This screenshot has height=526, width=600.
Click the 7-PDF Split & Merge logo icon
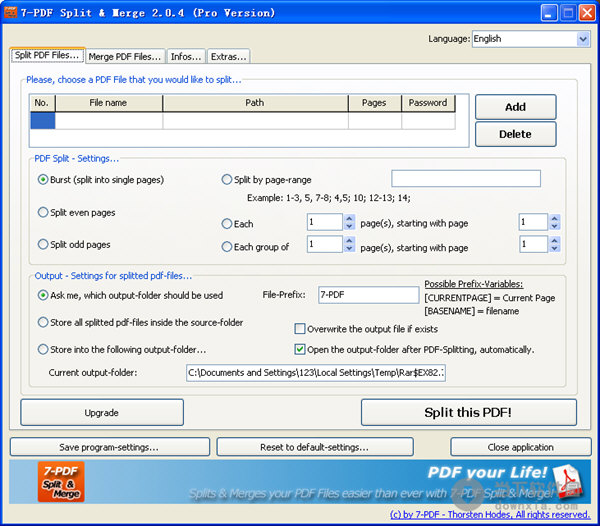[60, 482]
